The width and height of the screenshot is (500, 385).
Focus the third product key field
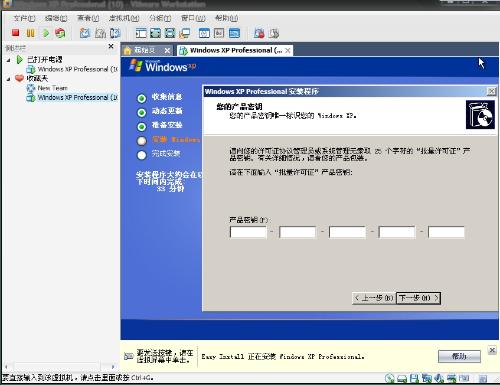[347, 232]
